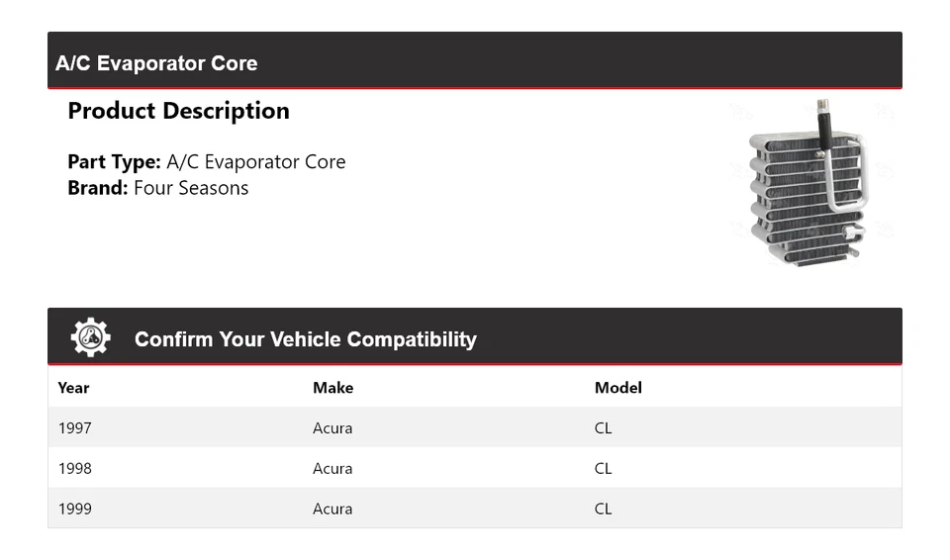Click Acura in the 1999 row
Screen dimensions: 950x560
pyautogui.click(x=332, y=509)
